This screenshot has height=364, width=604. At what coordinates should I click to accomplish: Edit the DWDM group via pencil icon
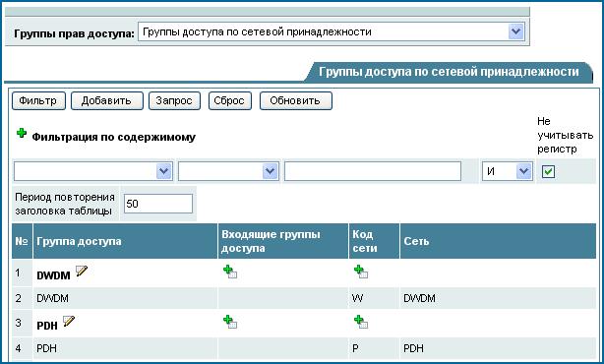(82, 271)
